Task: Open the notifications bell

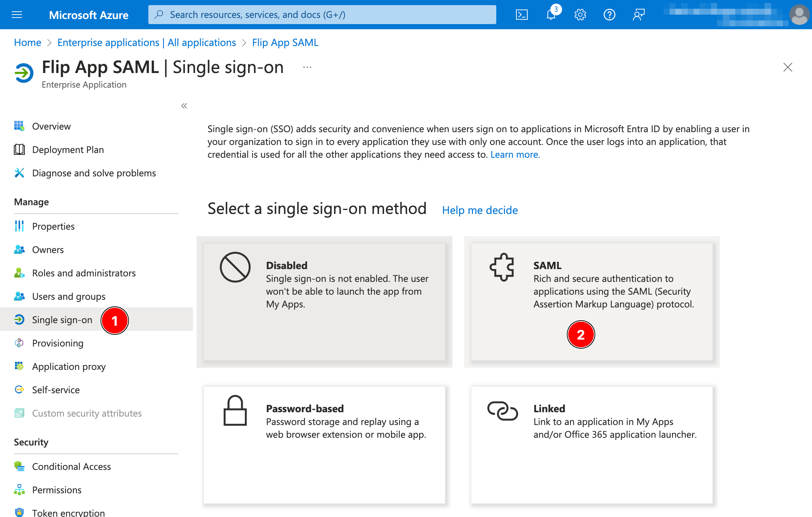Action: tap(551, 15)
